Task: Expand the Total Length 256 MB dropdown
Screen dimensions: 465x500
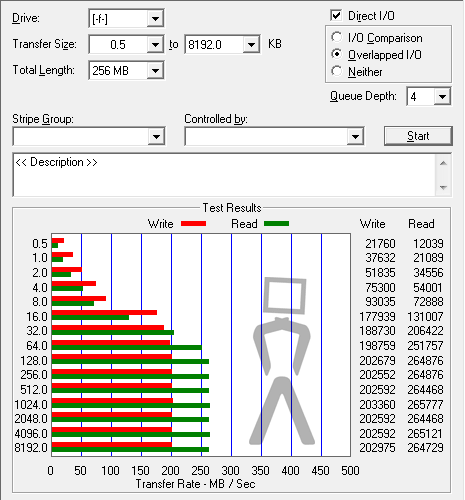Action: [155, 70]
